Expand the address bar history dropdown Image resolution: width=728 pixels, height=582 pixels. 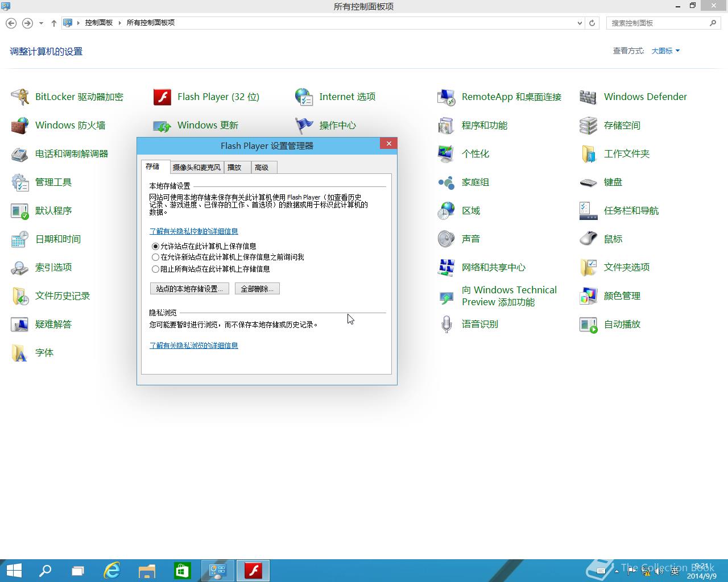click(x=580, y=23)
